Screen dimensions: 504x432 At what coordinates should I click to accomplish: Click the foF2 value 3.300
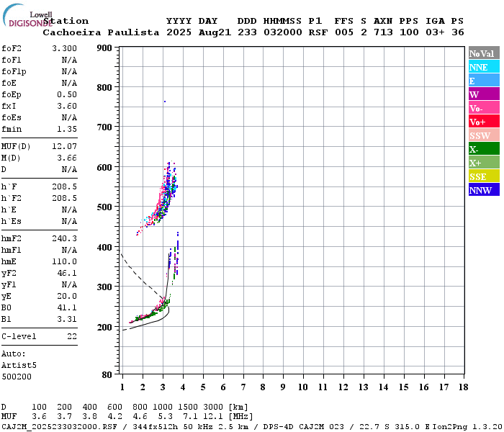[65, 48]
